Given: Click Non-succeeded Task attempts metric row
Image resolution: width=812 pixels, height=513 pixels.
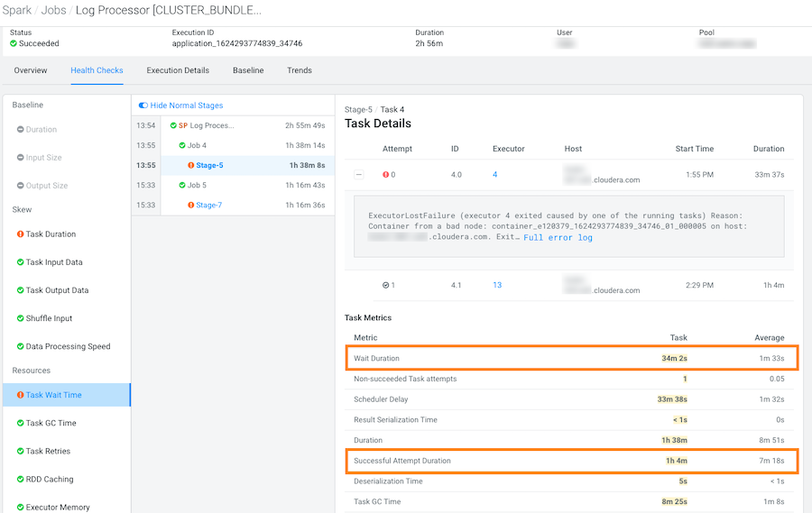Looking at the screenshot, I should pos(569,379).
